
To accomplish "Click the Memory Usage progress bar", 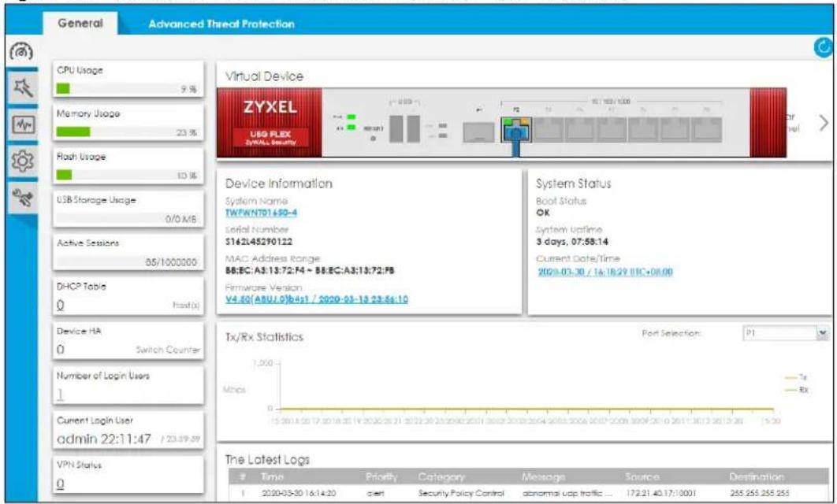I will pyautogui.click(x=127, y=132).
